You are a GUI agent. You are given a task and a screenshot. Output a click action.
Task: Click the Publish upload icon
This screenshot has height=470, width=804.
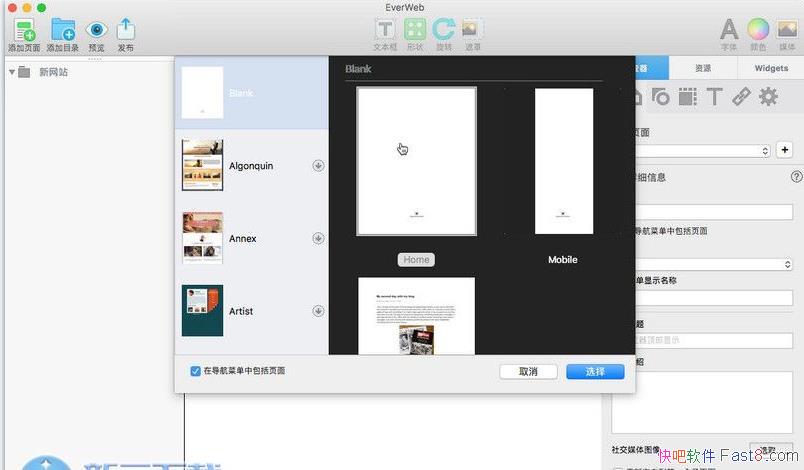click(126, 29)
